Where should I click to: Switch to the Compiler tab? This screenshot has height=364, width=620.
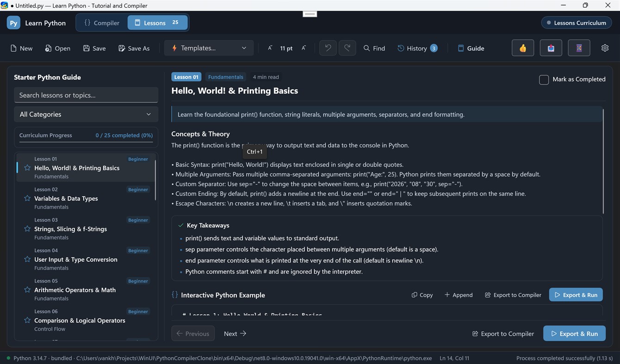[102, 23]
